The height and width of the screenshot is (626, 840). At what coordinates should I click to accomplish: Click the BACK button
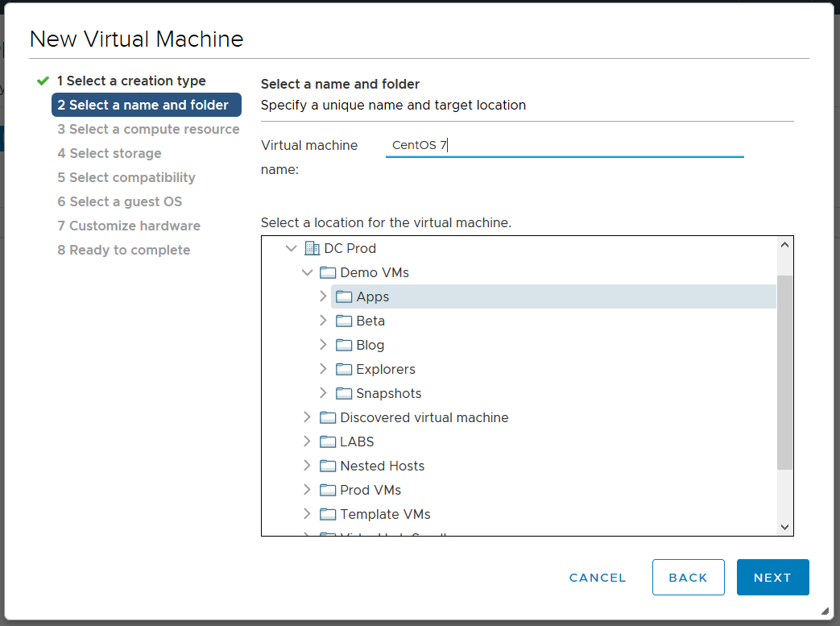click(689, 577)
